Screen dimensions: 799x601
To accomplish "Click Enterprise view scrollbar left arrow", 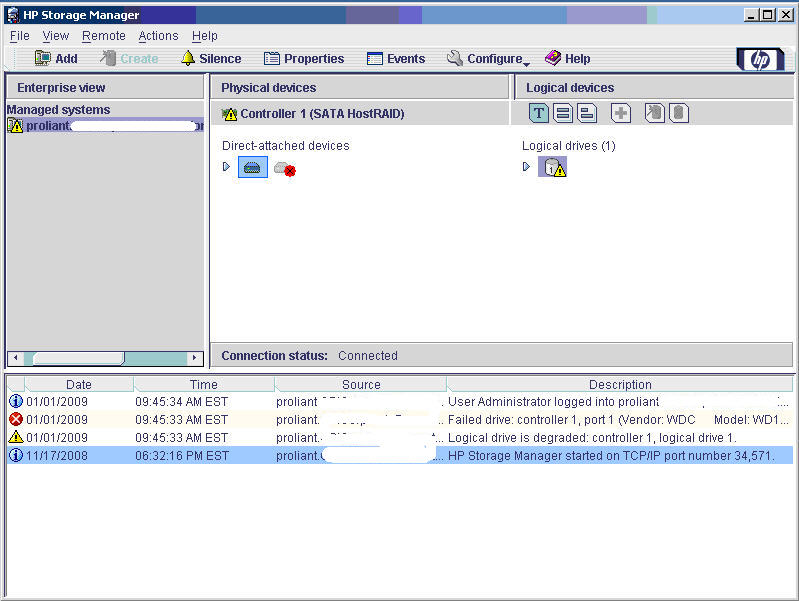I will click(x=15, y=358).
